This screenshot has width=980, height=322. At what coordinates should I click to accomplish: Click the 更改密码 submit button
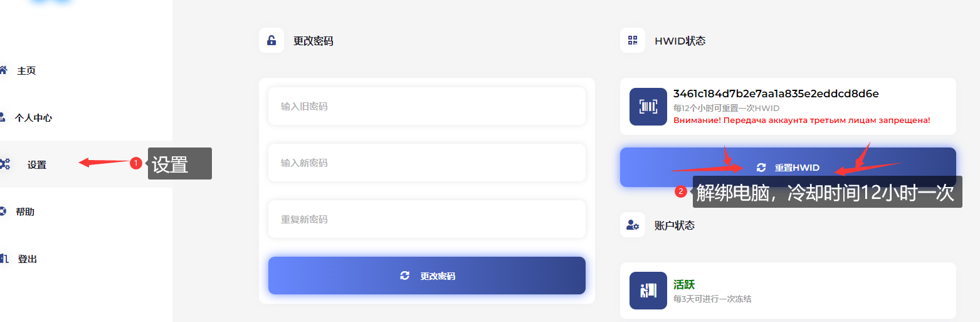point(427,276)
